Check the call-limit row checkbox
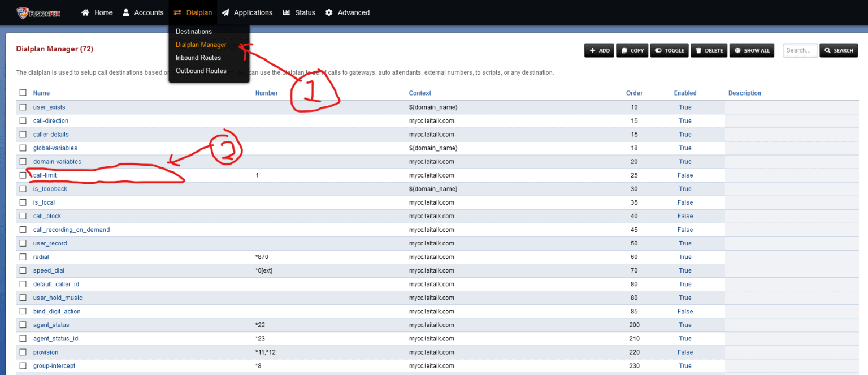Viewport: 868px width, 375px height. point(23,175)
